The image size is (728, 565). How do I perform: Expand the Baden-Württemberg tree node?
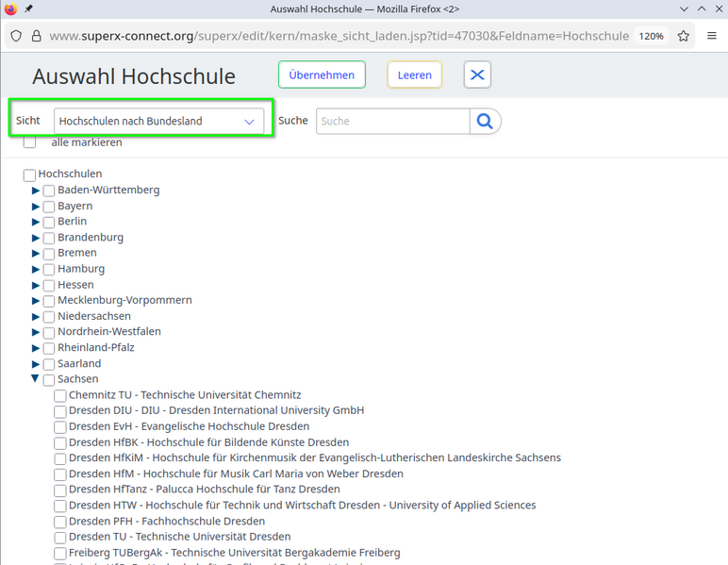tap(36, 191)
